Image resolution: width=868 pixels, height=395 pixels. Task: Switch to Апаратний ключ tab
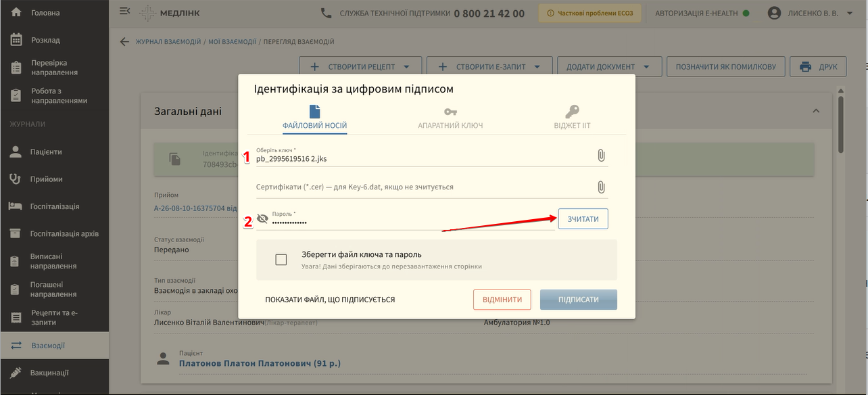click(450, 118)
